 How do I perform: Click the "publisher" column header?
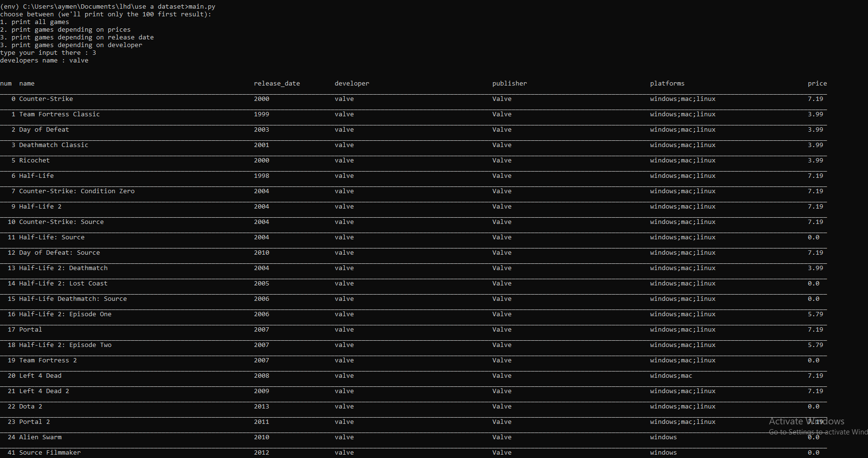coord(510,83)
